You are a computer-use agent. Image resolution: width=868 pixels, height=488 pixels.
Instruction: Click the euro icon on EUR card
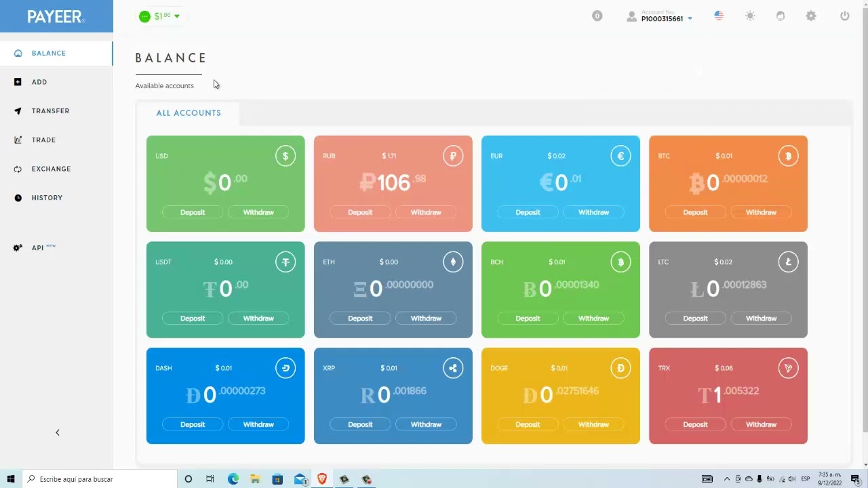click(x=620, y=156)
